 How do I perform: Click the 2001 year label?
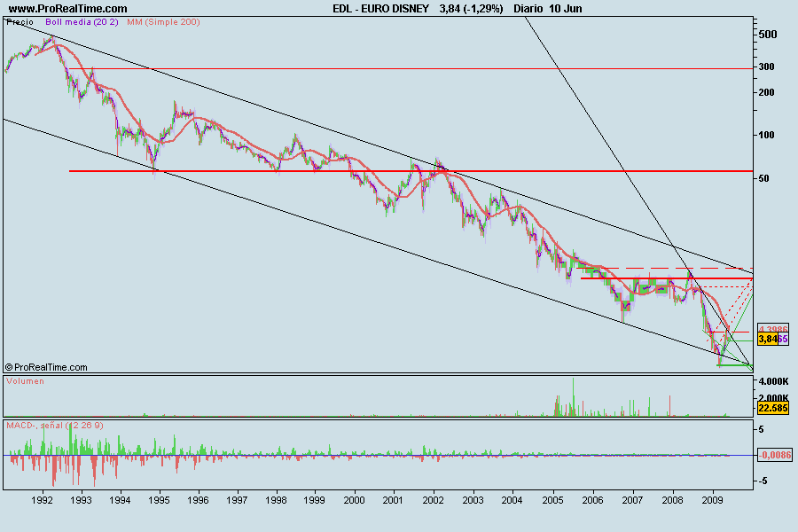[x=393, y=500]
